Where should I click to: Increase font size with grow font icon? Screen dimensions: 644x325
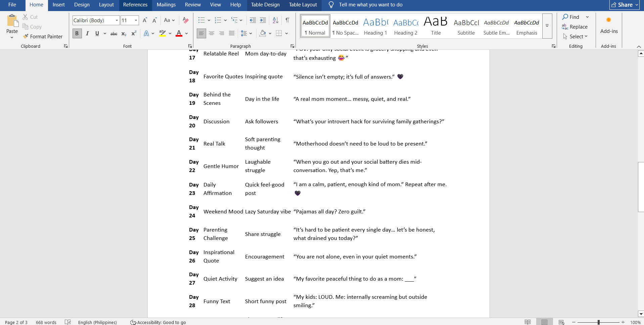coord(145,20)
